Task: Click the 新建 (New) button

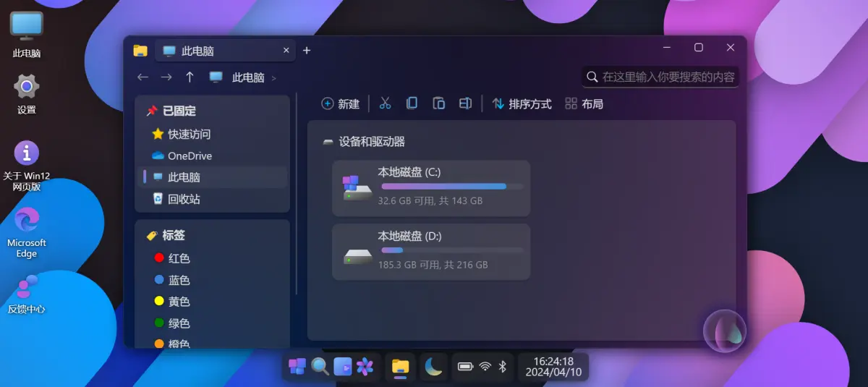Action: coord(340,103)
